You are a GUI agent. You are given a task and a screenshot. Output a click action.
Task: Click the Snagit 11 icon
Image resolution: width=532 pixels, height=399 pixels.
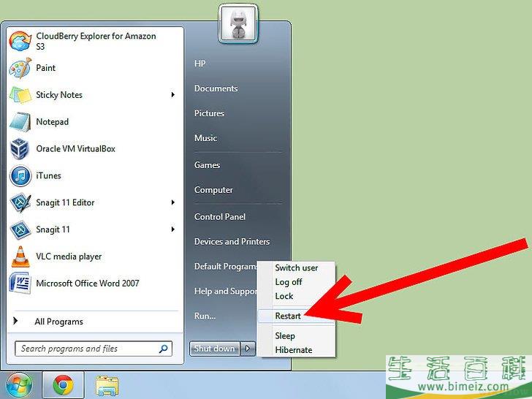pos(20,229)
